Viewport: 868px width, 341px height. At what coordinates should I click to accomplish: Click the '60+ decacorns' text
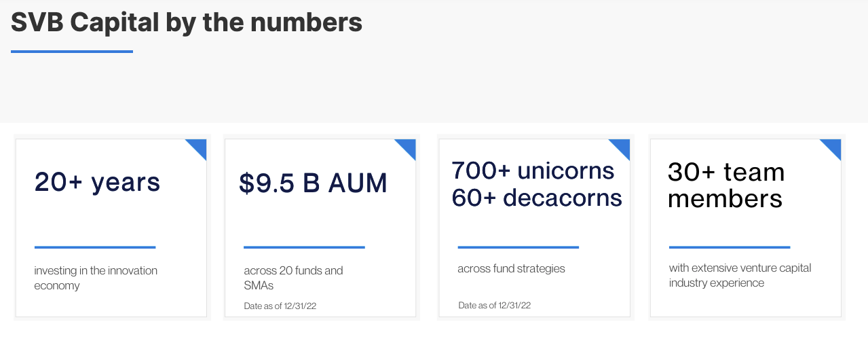pyautogui.click(x=537, y=198)
